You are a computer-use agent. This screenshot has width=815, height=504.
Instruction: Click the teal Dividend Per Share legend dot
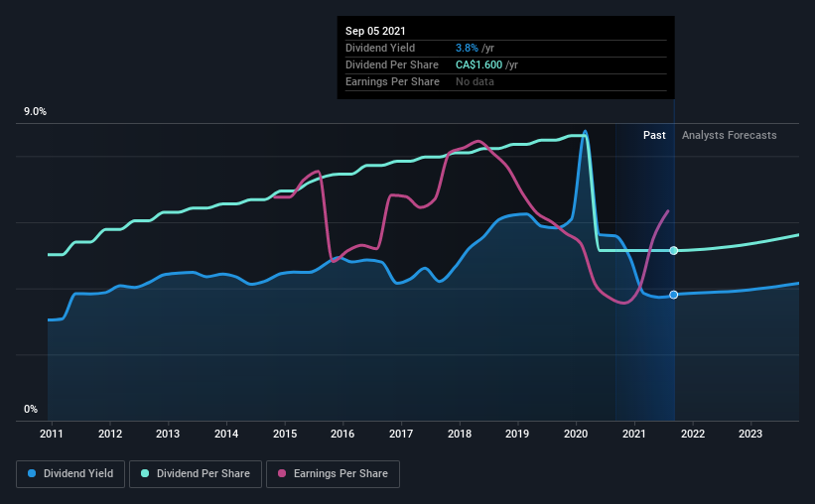(145, 473)
